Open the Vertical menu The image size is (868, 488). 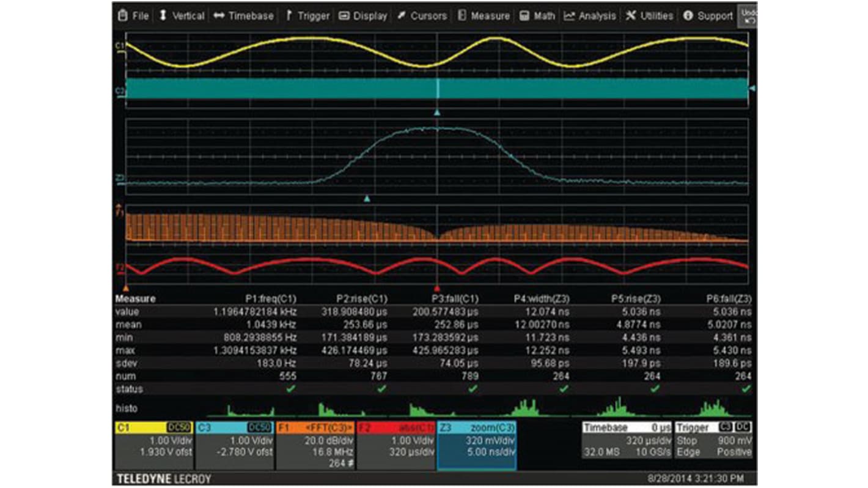[x=181, y=16]
